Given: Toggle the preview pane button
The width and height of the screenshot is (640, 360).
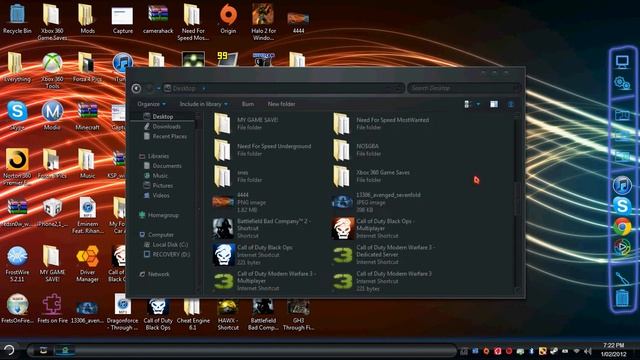Looking at the screenshot, I should click(494, 104).
